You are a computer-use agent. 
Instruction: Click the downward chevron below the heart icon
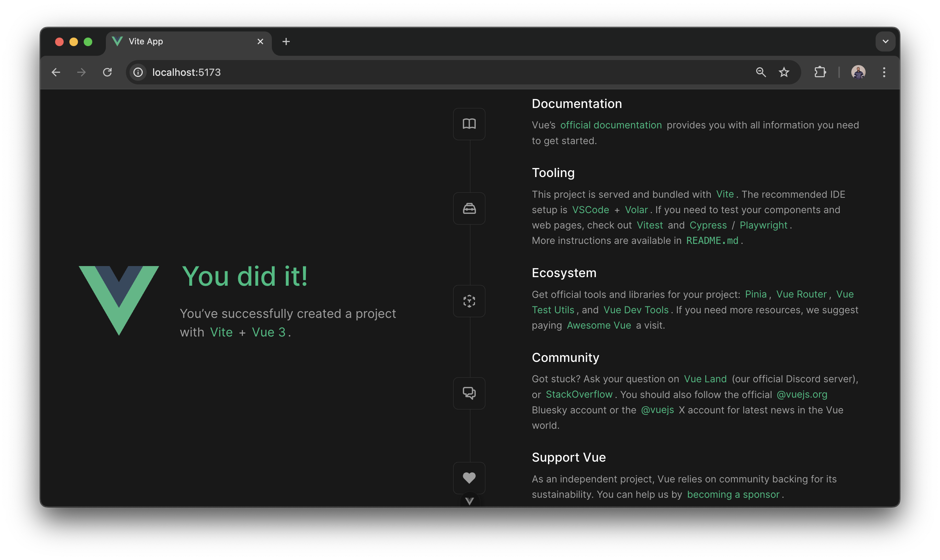469,501
